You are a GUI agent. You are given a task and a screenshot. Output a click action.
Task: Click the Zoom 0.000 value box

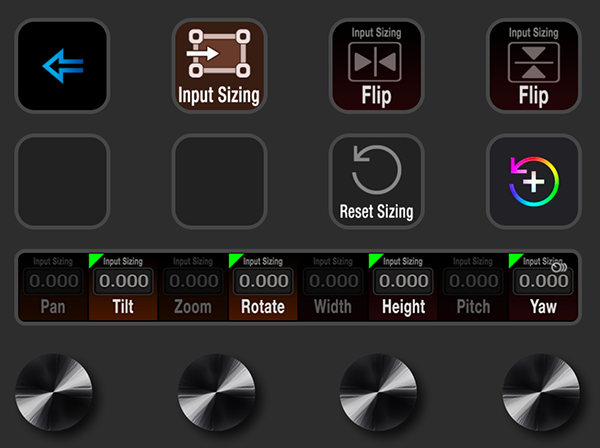[x=193, y=281]
